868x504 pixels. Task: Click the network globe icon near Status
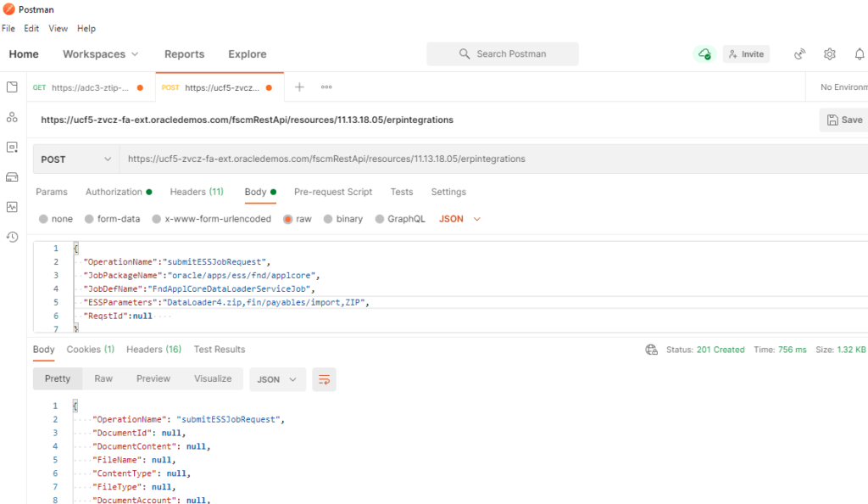tap(652, 350)
